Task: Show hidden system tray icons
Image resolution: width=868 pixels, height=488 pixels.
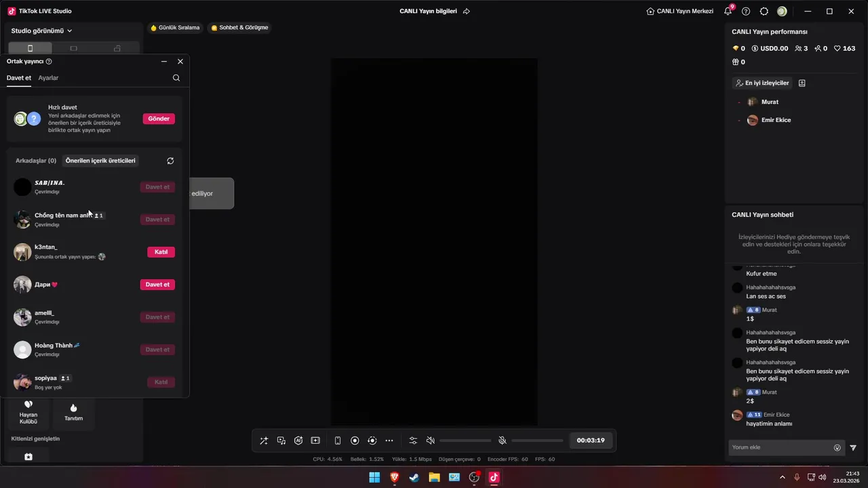Action: 782,477
